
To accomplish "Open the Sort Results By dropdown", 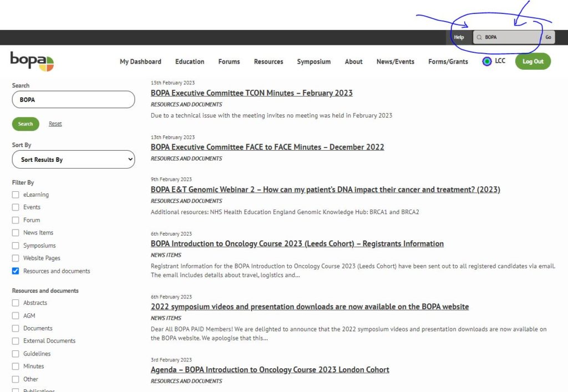I will pyautogui.click(x=73, y=159).
